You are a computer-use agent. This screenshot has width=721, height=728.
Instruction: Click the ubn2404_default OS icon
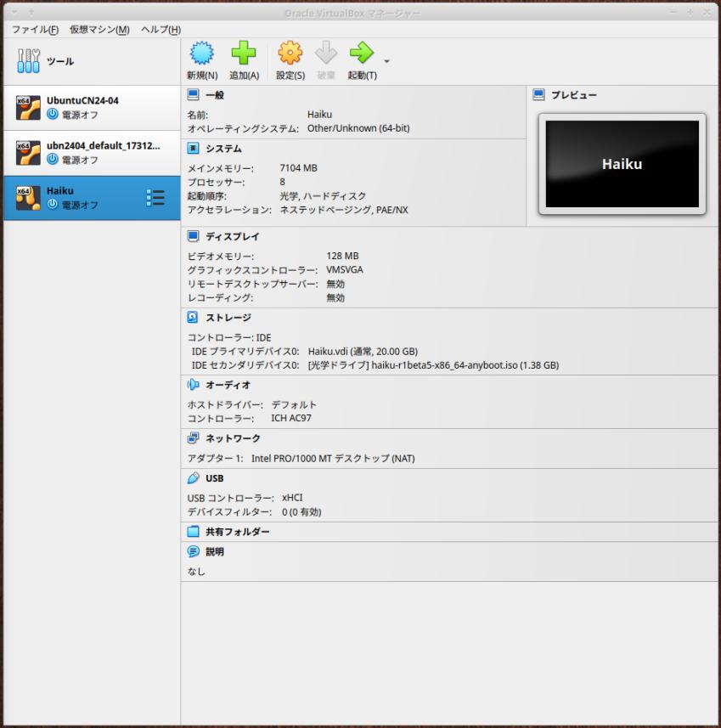click(28, 153)
